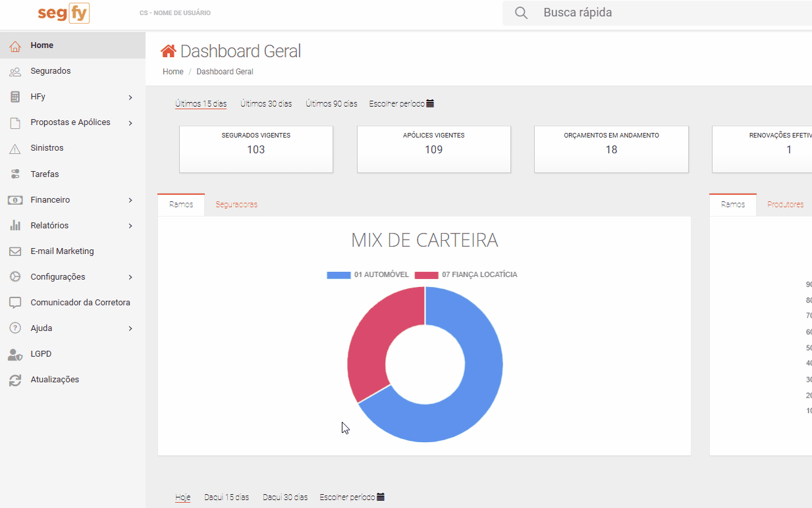Image resolution: width=812 pixels, height=508 pixels.
Task: Open the Comunicador da Corretora chat icon
Action: 14,302
